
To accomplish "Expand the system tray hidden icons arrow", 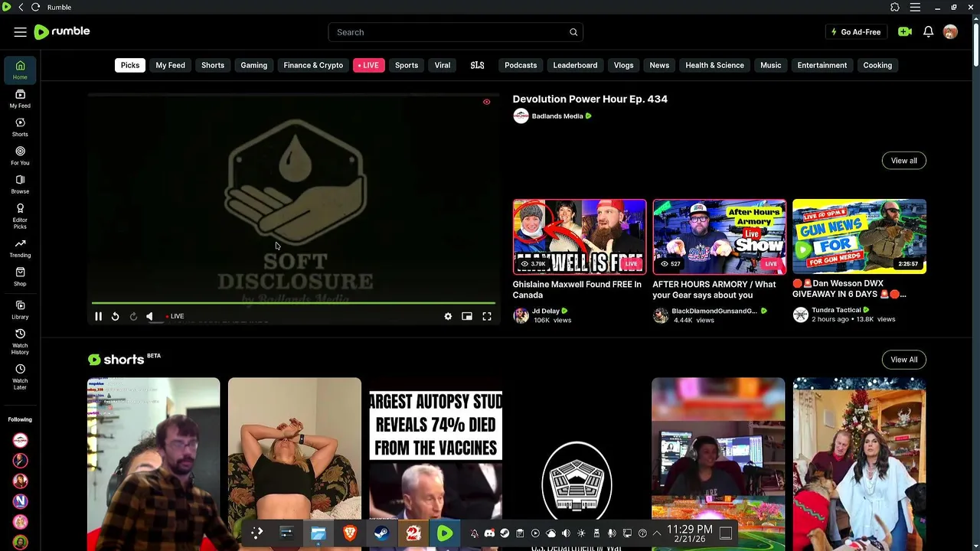I will [x=657, y=533].
